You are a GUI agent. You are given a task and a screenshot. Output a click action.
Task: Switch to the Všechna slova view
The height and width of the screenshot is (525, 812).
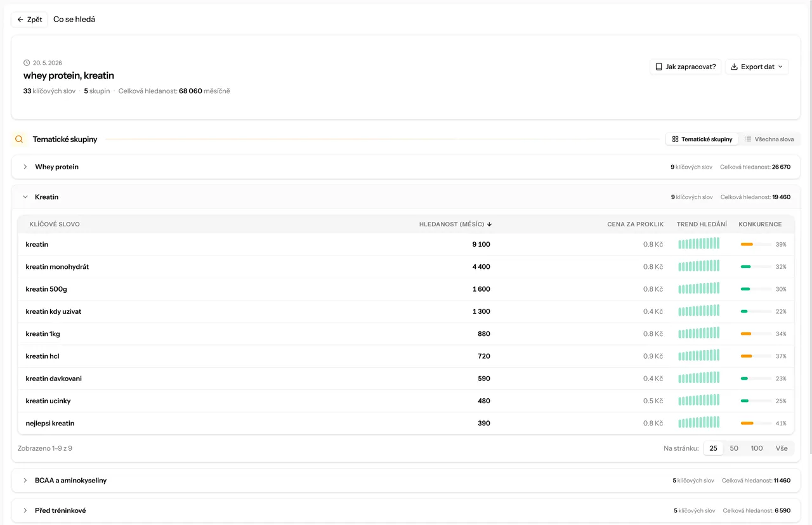(x=769, y=139)
